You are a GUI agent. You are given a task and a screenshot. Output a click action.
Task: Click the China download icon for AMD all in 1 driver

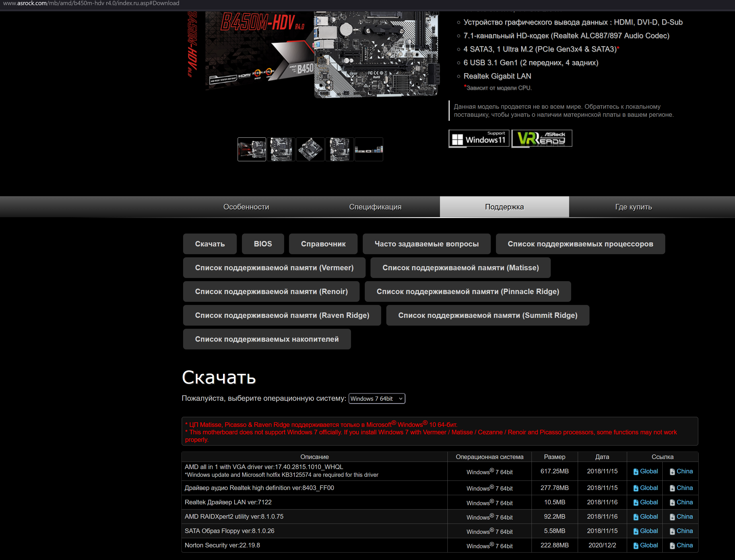click(x=672, y=472)
